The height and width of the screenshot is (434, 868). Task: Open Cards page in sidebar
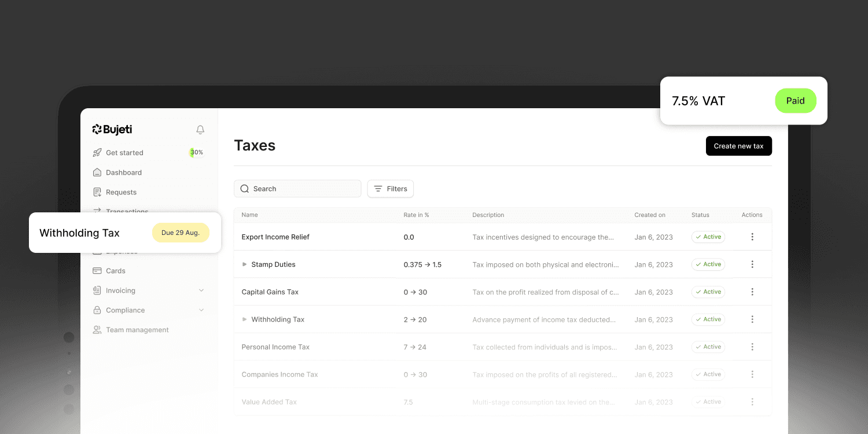[116, 271]
